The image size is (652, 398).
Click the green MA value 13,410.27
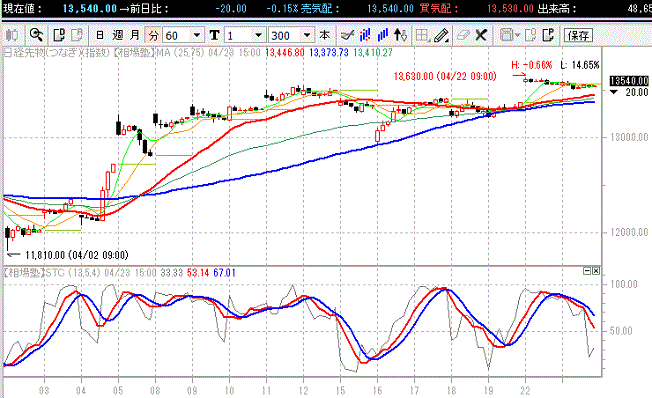[x=373, y=53]
